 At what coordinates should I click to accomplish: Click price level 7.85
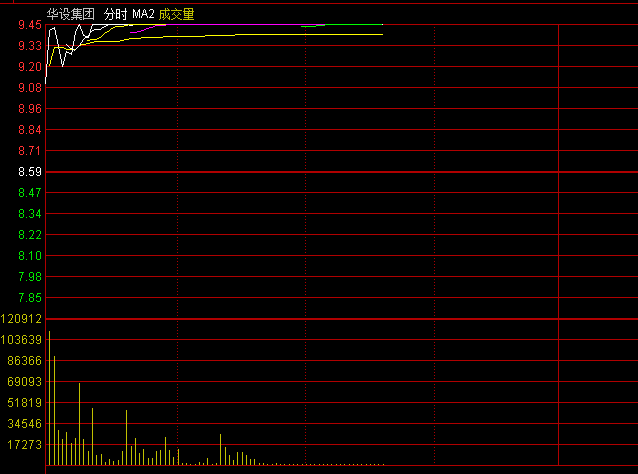[30, 298]
